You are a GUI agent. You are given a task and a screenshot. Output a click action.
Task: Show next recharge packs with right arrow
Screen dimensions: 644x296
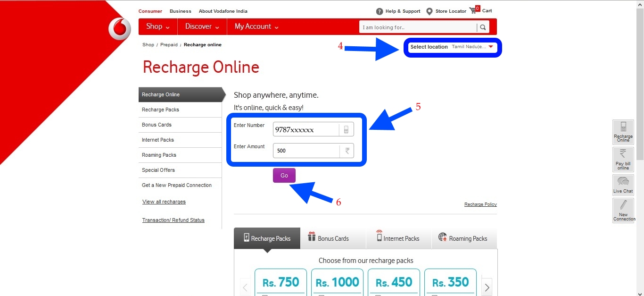pos(487,287)
